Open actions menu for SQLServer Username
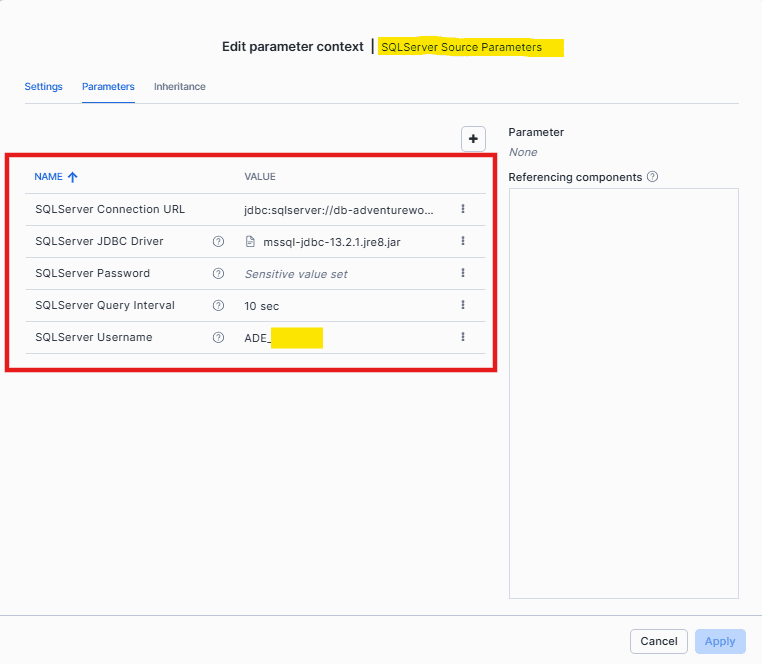 463,337
